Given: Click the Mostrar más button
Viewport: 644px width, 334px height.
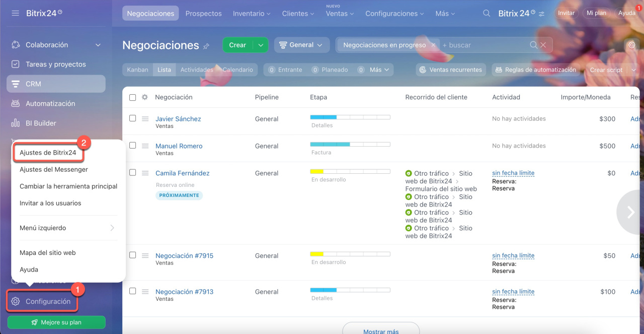Looking at the screenshot, I should [x=381, y=330].
